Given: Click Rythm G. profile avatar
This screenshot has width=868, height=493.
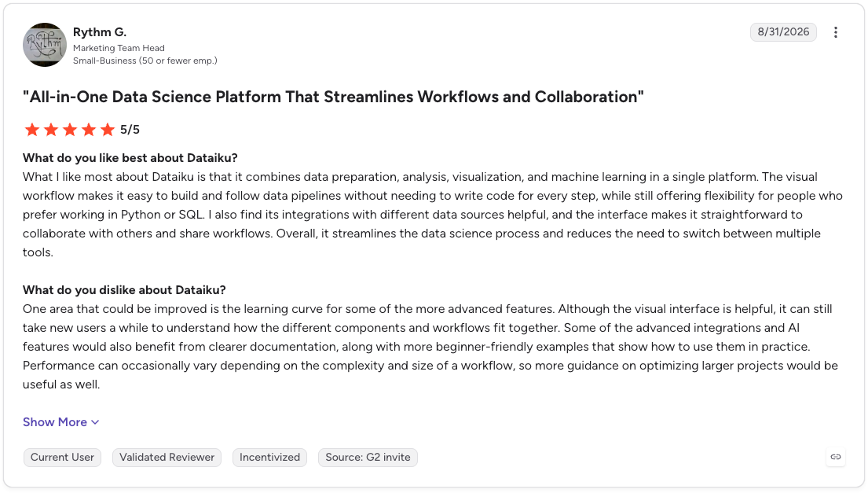Looking at the screenshot, I should click(45, 45).
